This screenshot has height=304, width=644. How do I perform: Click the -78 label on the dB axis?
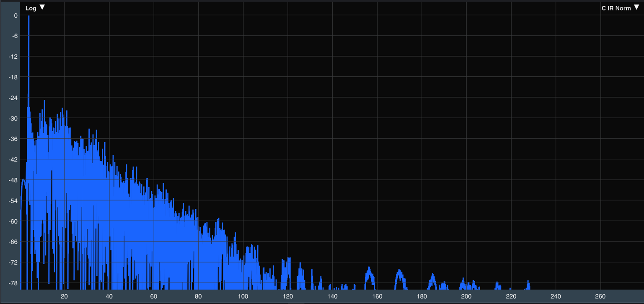click(x=14, y=283)
